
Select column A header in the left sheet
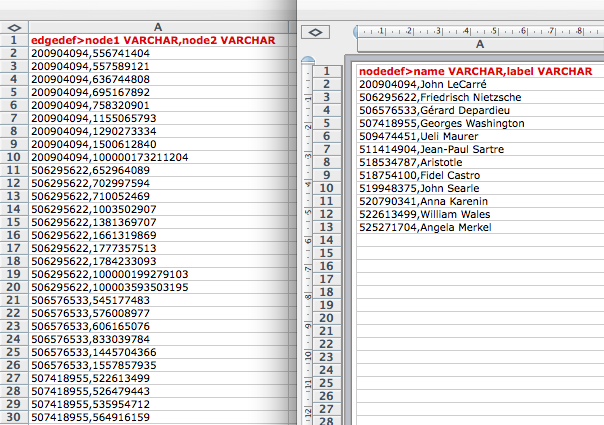click(x=158, y=27)
